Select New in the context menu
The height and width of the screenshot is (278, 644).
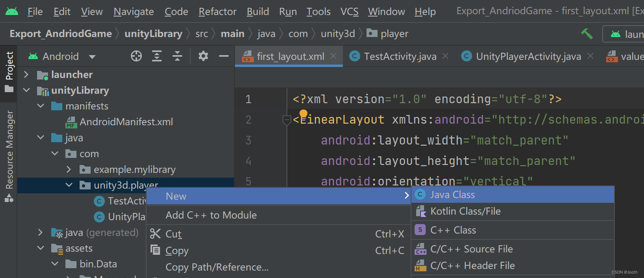[279, 196]
